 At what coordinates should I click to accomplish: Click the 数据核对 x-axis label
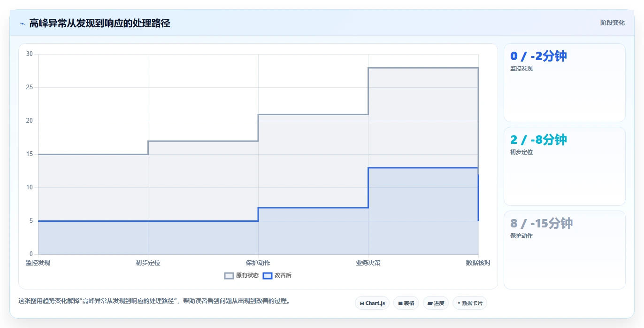pyautogui.click(x=478, y=263)
